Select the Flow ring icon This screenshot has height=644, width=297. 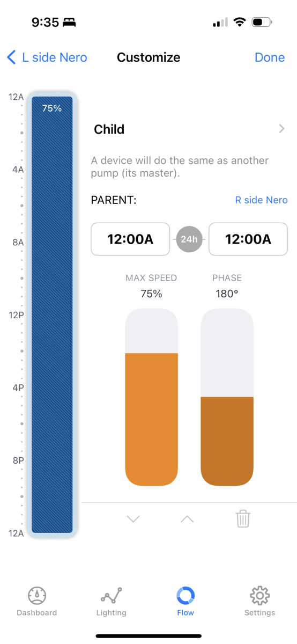coord(185,595)
